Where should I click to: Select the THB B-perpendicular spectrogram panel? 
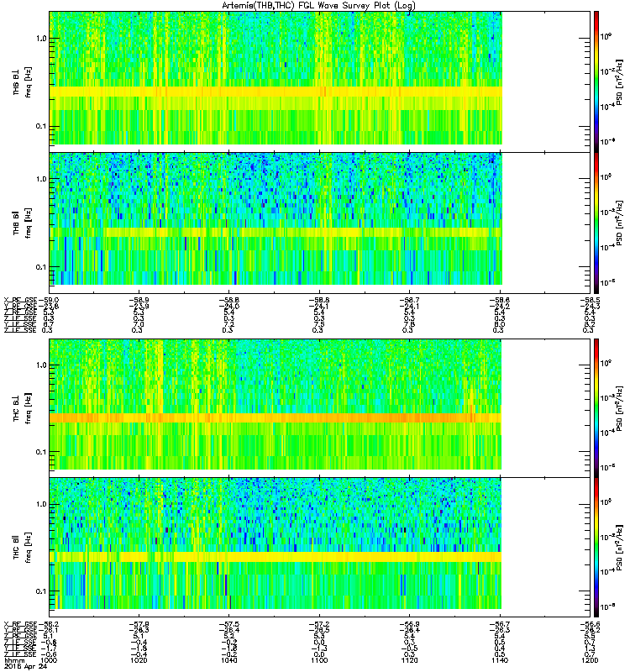pyautogui.click(x=320, y=81)
